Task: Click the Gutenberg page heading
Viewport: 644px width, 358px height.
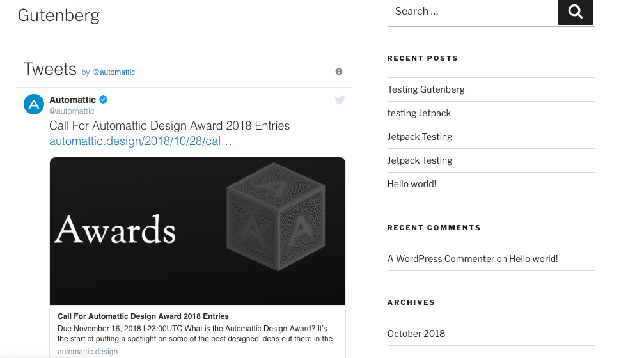Action: click(59, 15)
